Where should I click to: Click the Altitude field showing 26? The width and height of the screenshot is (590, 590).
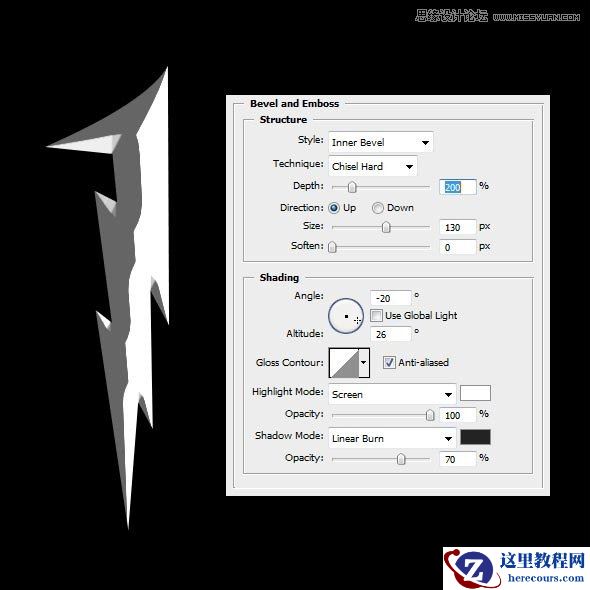click(391, 334)
